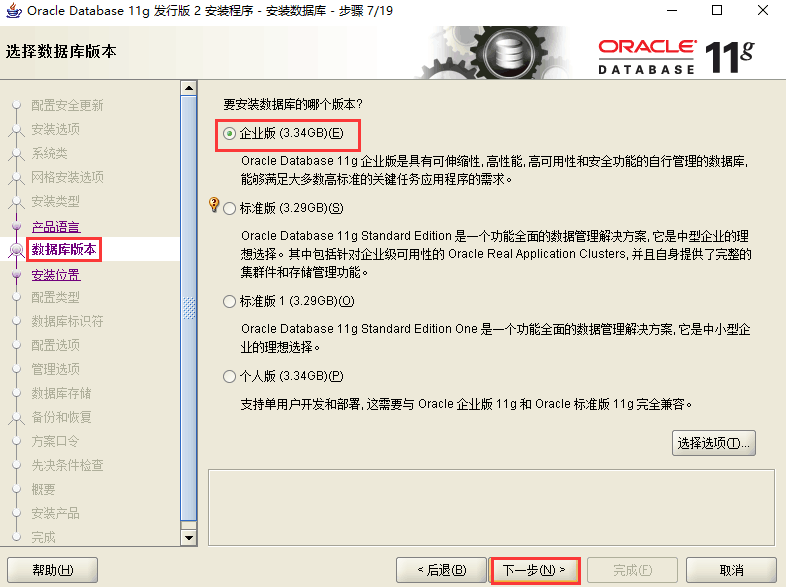This screenshot has width=786, height=587.
Task: Click the Oracle Database 11g logo
Action: click(x=676, y=57)
